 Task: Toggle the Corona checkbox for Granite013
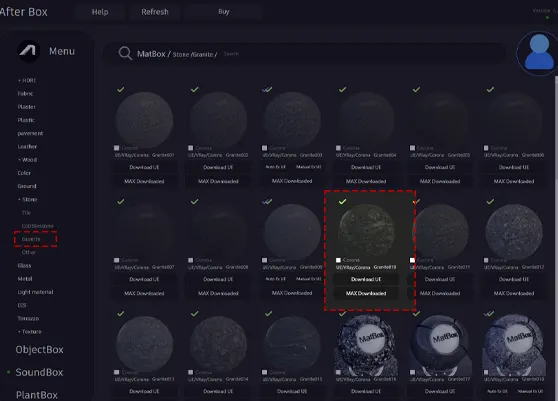(116, 372)
